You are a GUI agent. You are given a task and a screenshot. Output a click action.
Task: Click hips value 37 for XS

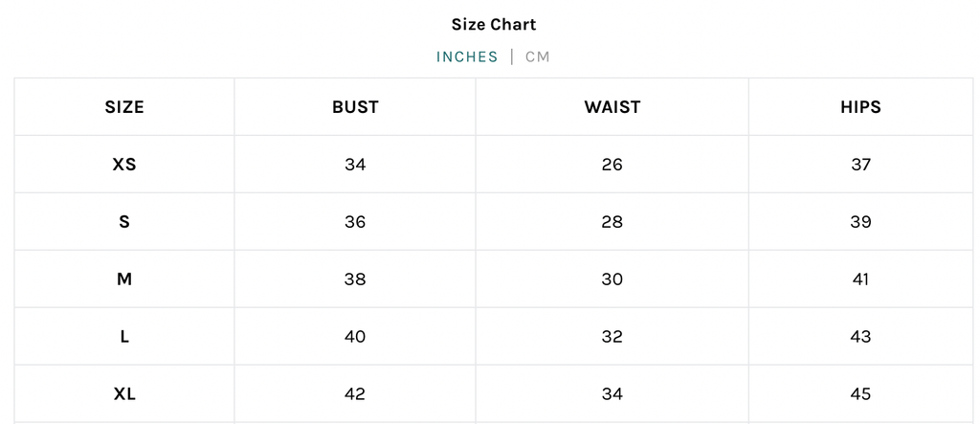(860, 165)
